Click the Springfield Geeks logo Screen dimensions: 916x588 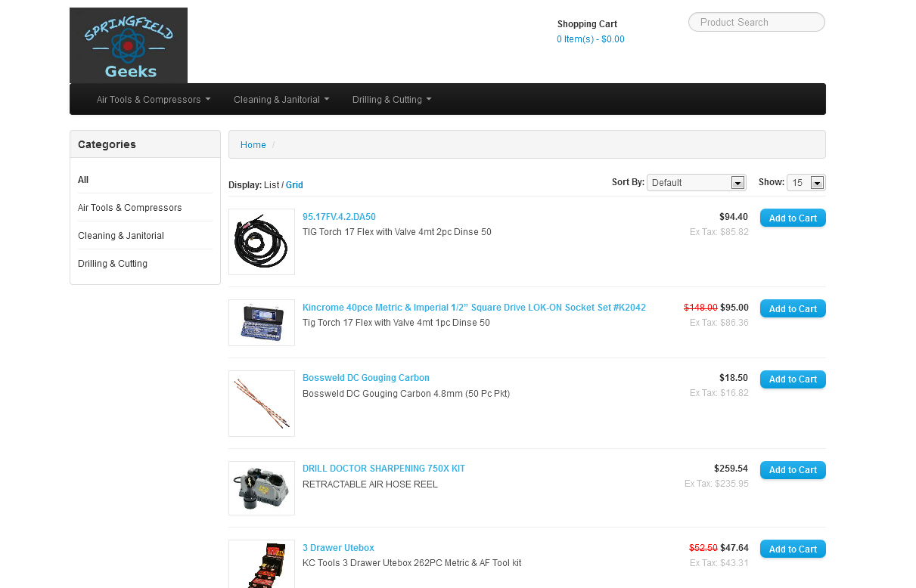point(128,45)
